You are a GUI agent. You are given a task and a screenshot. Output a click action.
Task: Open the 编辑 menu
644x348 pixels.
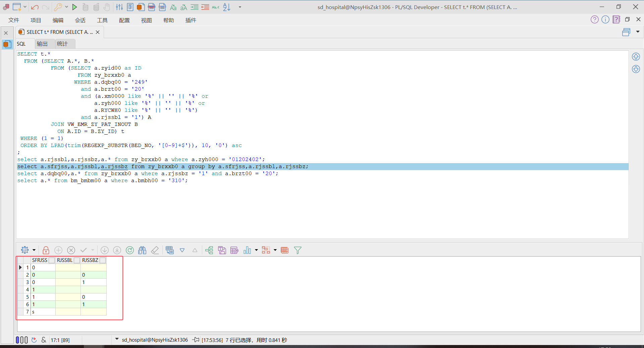[x=58, y=20]
